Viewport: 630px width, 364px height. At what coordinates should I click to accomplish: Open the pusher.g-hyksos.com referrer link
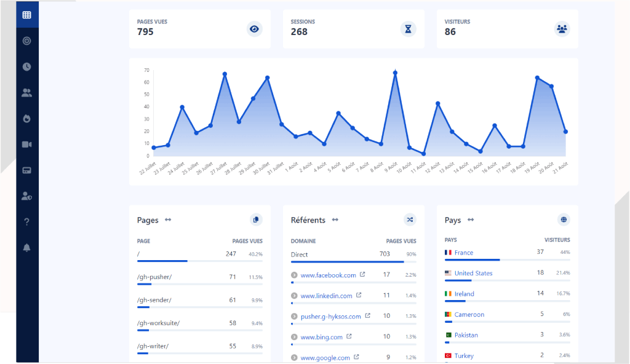pyautogui.click(x=330, y=317)
